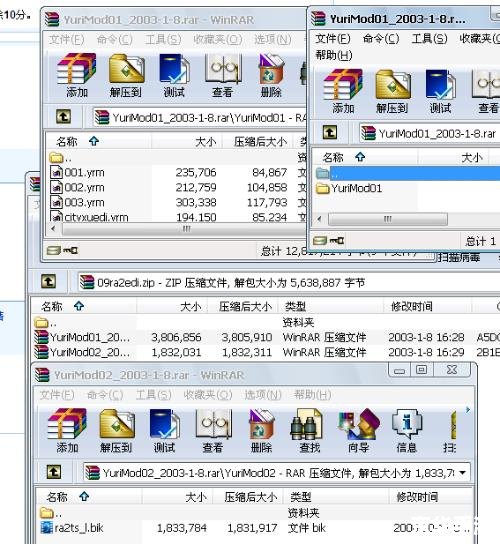This screenshot has width=500, height=544.
Task: Click drive icon in top-right window status bar
Action: pyautogui.click(x=320, y=240)
